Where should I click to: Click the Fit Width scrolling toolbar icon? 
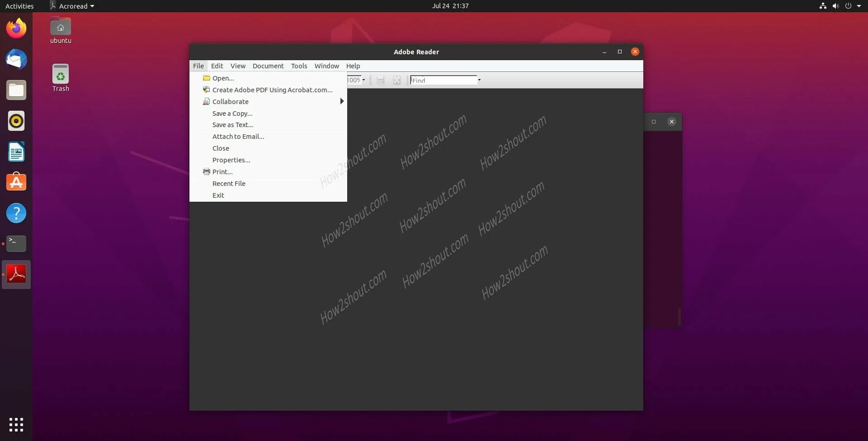point(380,81)
